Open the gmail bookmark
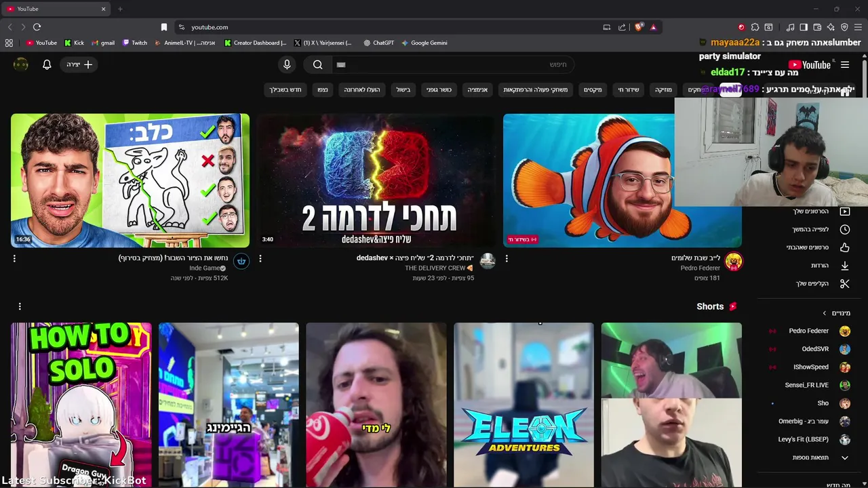Image resolution: width=868 pixels, height=488 pixels. [102, 43]
